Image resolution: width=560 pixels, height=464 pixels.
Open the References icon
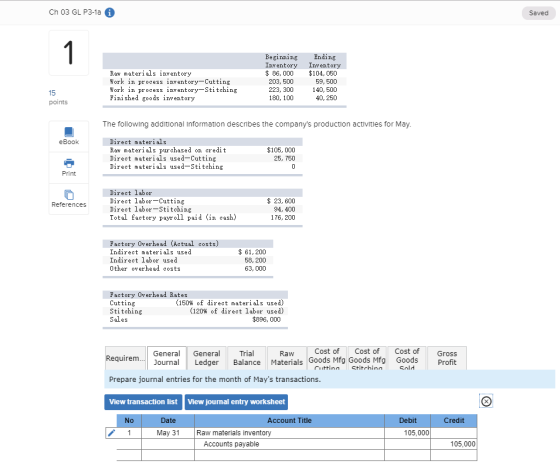tap(69, 195)
